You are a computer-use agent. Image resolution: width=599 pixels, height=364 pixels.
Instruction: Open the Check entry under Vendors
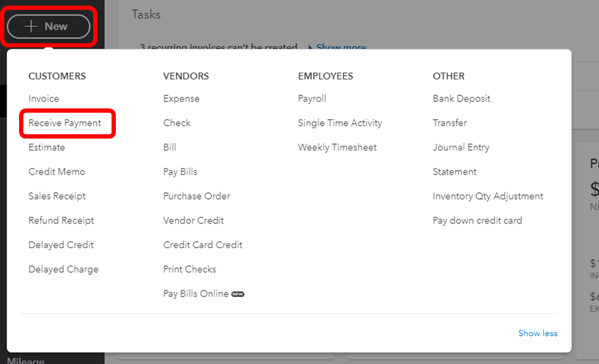point(177,123)
